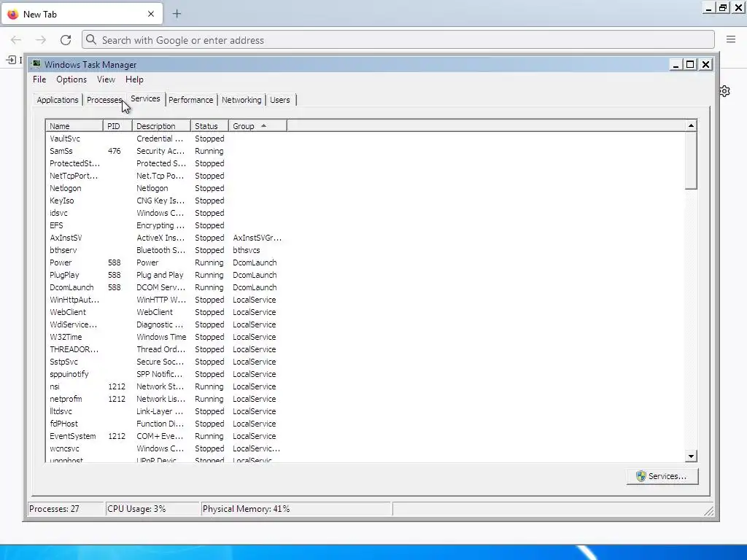Click the Firefox logo on New Tab

point(13,14)
